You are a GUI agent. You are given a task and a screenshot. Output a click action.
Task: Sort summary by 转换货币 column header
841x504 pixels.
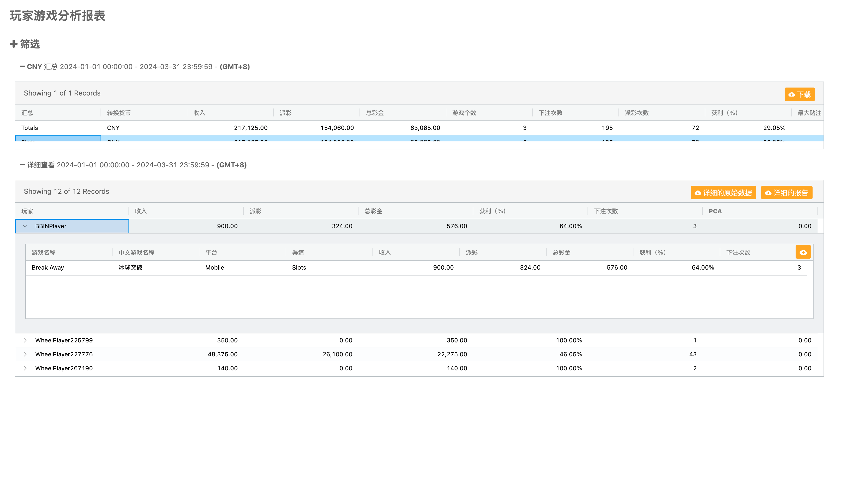[119, 113]
